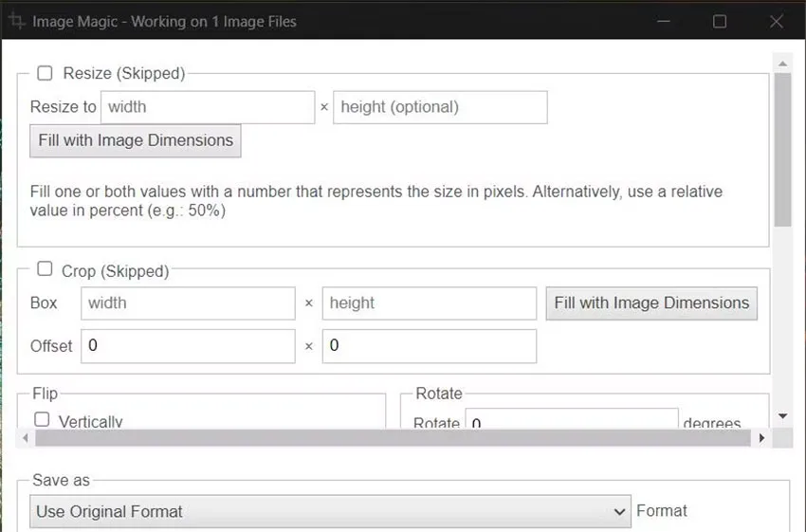Screen dimensions: 806x532
Task: Click the Crop Box height field
Action: click(x=430, y=303)
